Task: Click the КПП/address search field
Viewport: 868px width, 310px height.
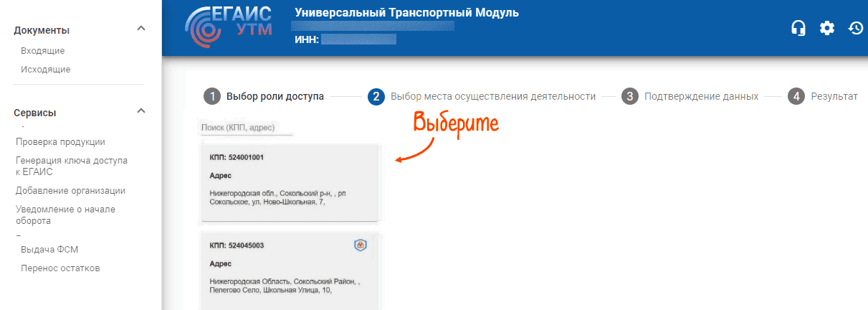Action: [x=246, y=127]
